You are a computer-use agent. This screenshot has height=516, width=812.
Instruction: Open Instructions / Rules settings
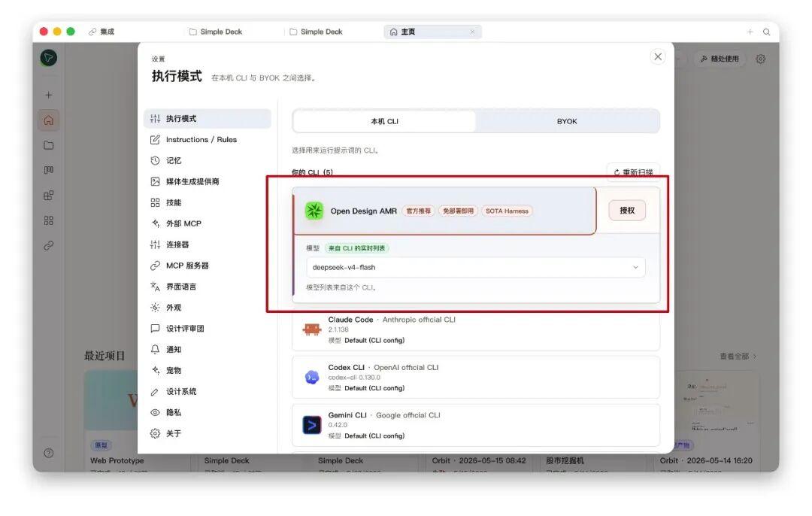[208, 140]
